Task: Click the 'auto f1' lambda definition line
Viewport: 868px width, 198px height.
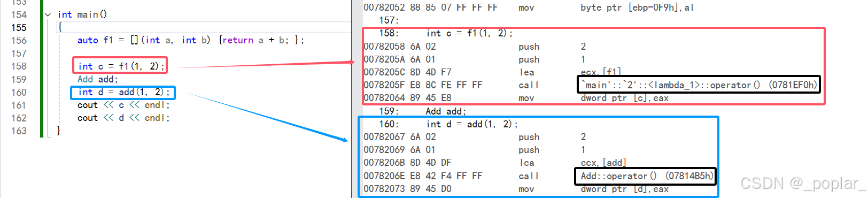Action: click(190, 40)
